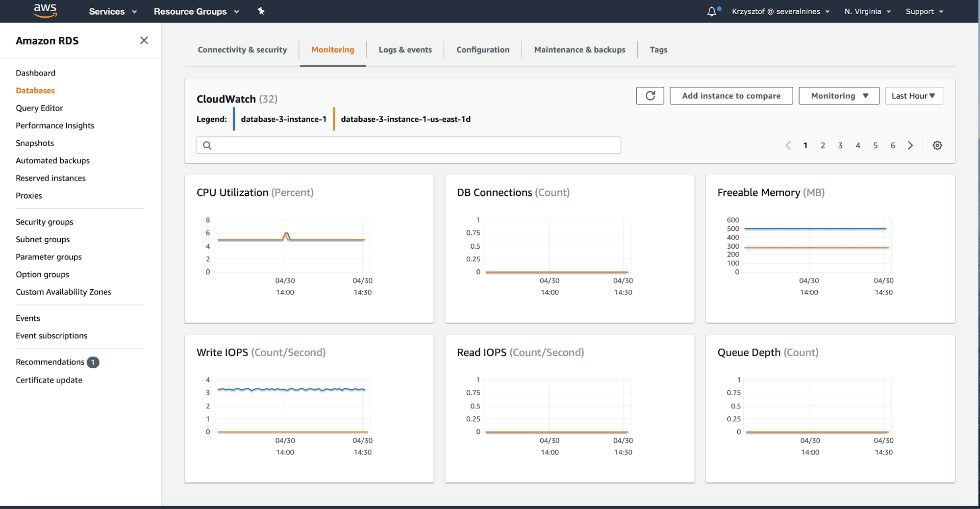Open the Configuration tab

point(483,50)
